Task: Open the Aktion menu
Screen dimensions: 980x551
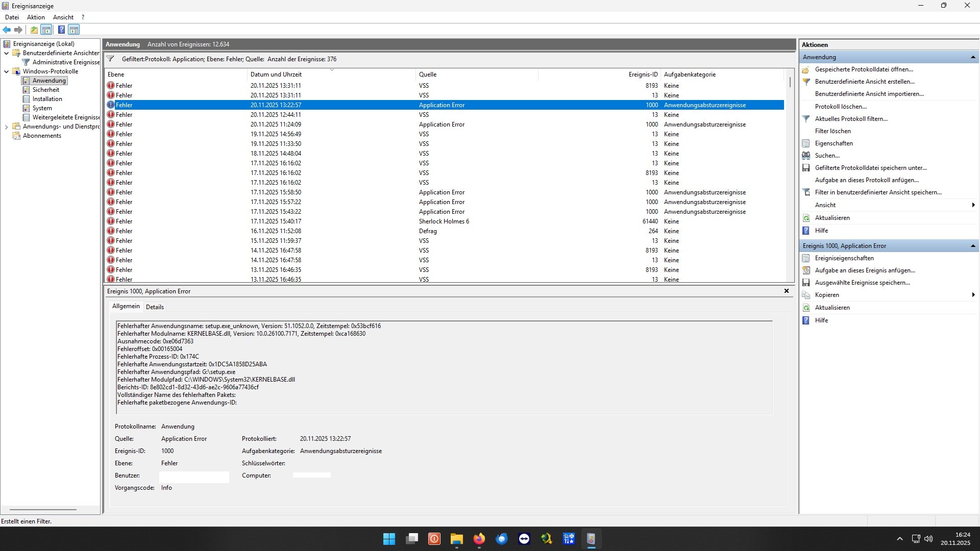Action: tap(36, 17)
